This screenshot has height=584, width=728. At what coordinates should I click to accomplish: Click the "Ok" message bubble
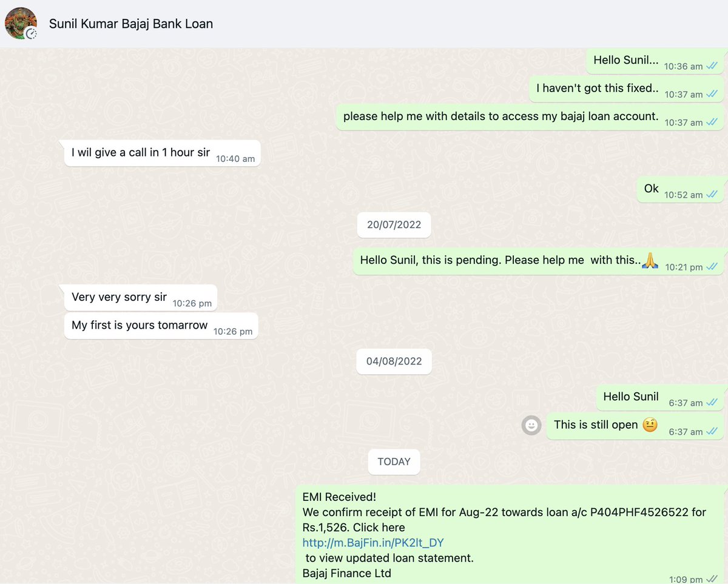(x=681, y=189)
